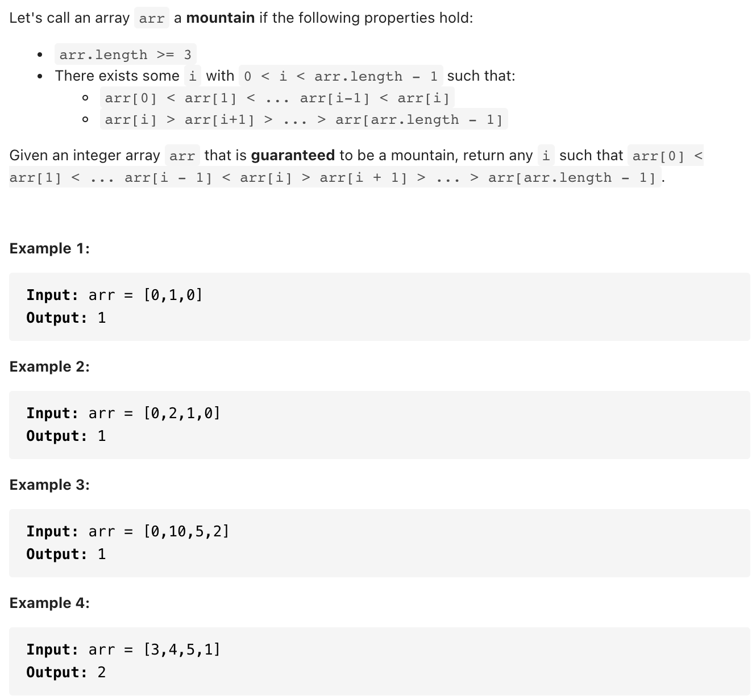The height and width of the screenshot is (700, 756).
Task: Click the Output line in Example 1
Action: click(x=66, y=318)
